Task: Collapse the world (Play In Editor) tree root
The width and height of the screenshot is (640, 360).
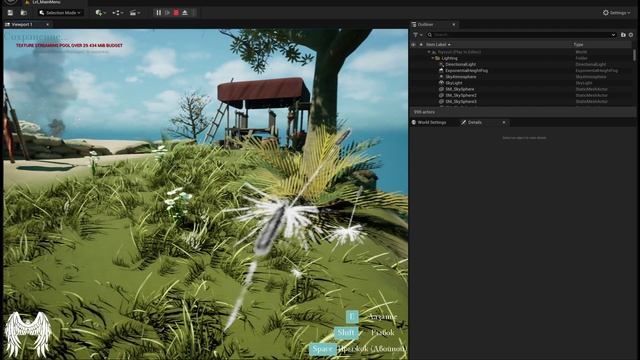Action: (x=429, y=52)
